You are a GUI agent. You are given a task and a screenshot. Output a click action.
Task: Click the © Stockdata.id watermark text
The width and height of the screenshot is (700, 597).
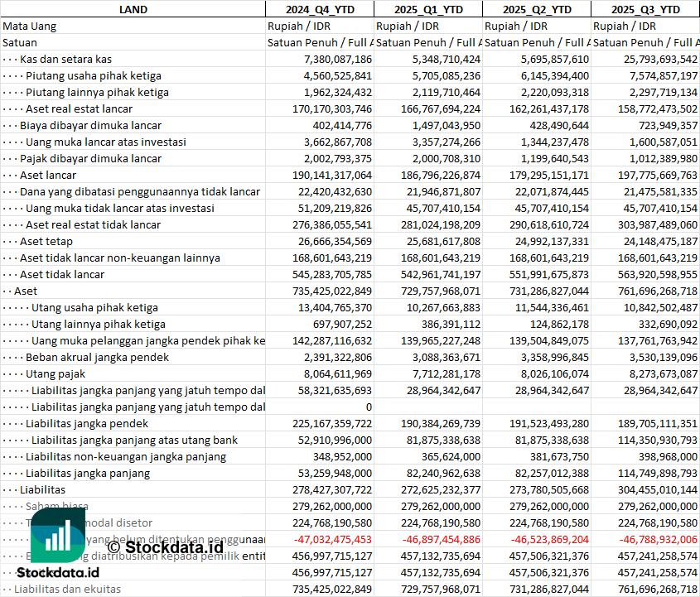[166, 546]
